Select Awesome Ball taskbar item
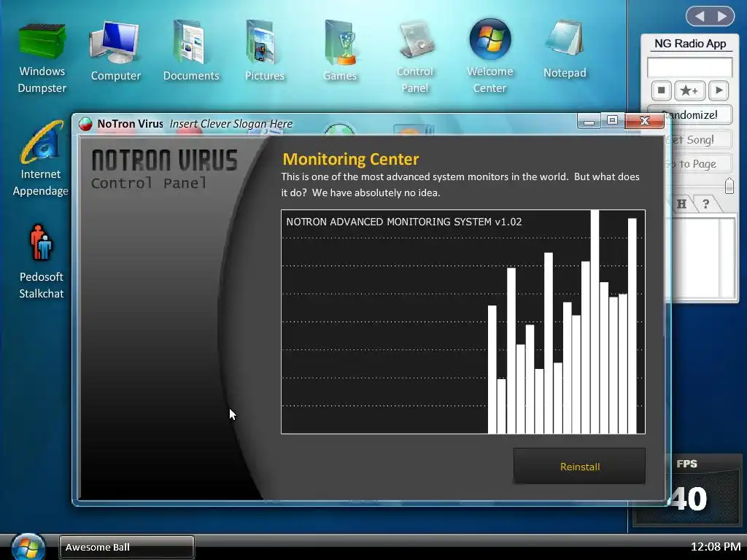Screen dimensions: 747x560 pos(126,547)
